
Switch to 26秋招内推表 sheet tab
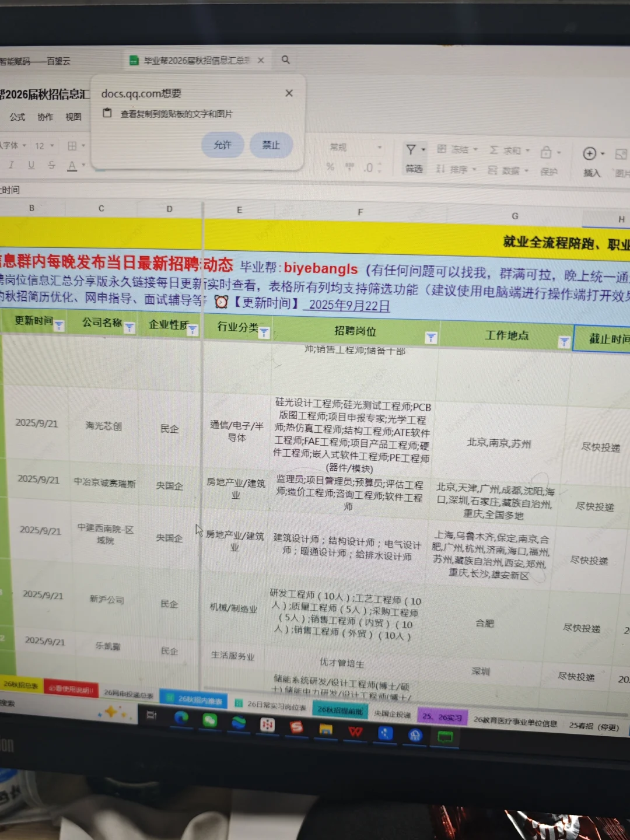click(195, 699)
